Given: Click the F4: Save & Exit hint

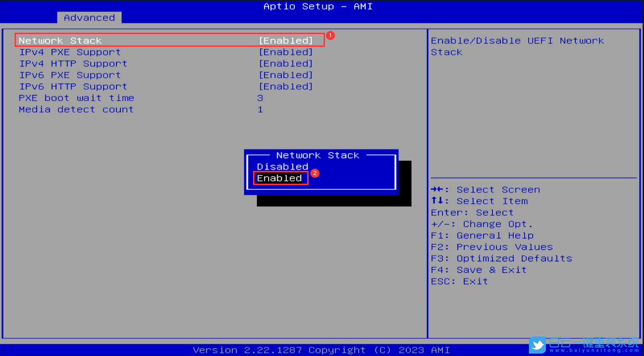Looking at the screenshot, I should pyautogui.click(x=478, y=270).
